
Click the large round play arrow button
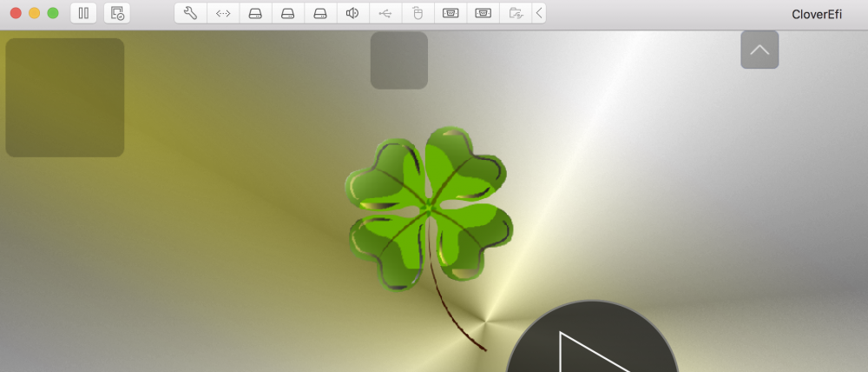click(592, 337)
